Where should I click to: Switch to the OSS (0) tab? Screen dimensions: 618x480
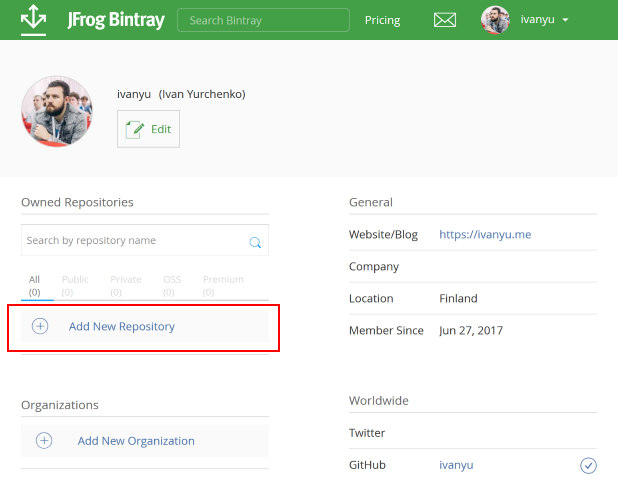[x=172, y=286]
